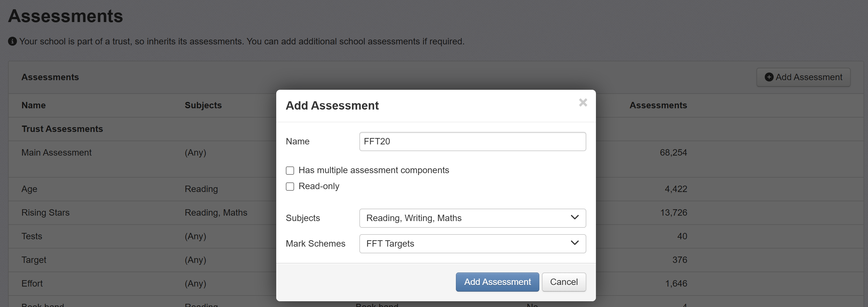The height and width of the screenshot is (307, 868).
Task: Click the Subjects column header
Action: 203,105
